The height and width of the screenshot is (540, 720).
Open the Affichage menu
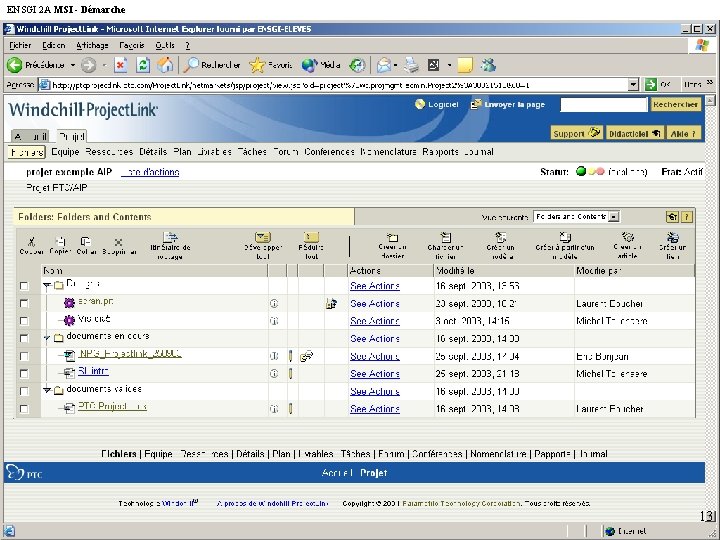coord(92,45)
